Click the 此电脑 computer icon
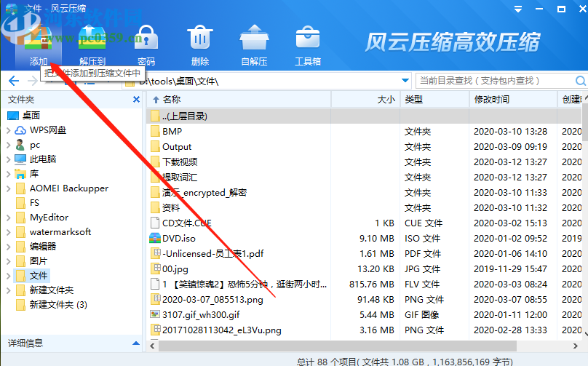This screenshot has height=366, width=588. 20,159
